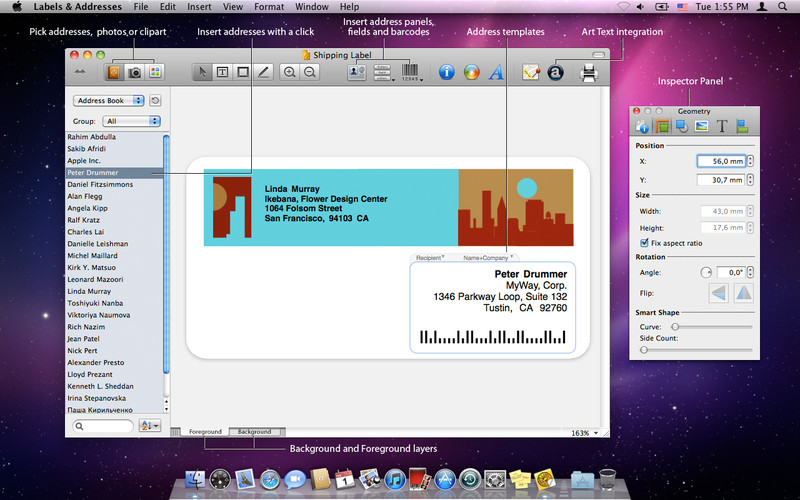
Task: Open the contact sort order dropdown
Action: click(150, 426)
